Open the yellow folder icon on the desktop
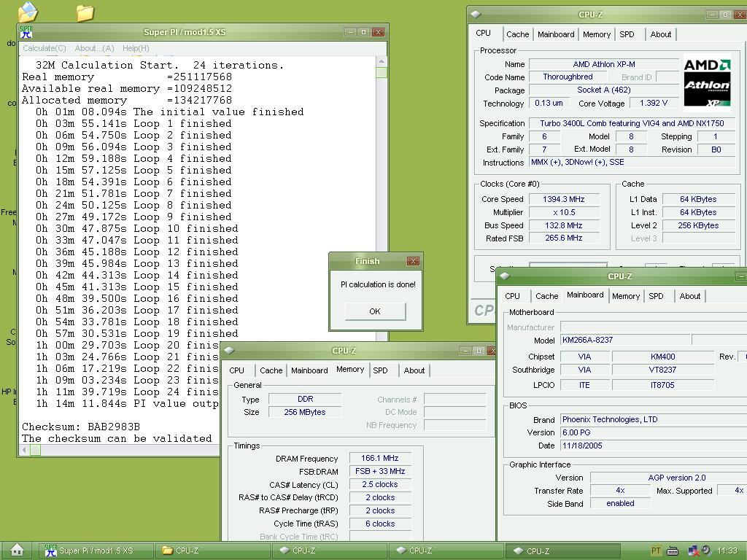Screen dimensions: 747x560 85,12
